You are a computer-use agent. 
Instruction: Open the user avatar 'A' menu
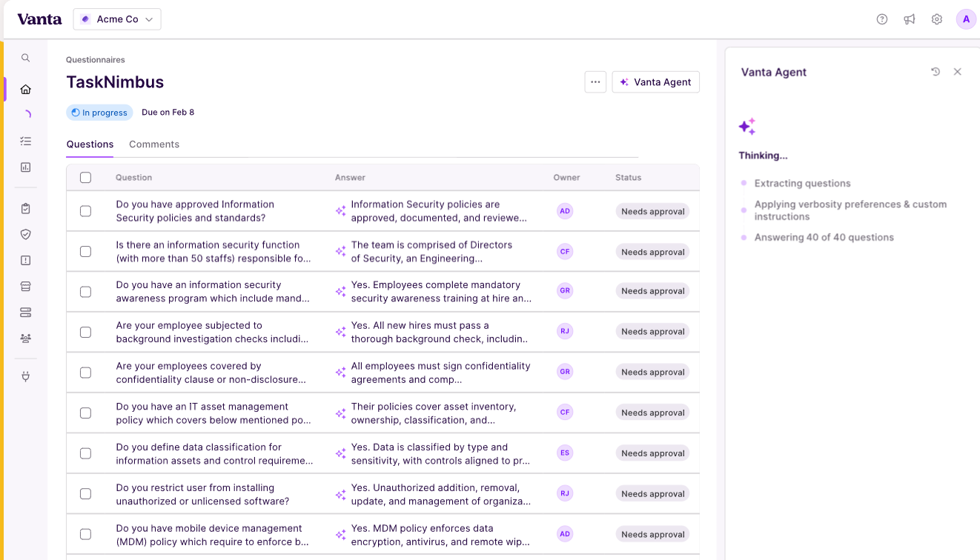966,19
